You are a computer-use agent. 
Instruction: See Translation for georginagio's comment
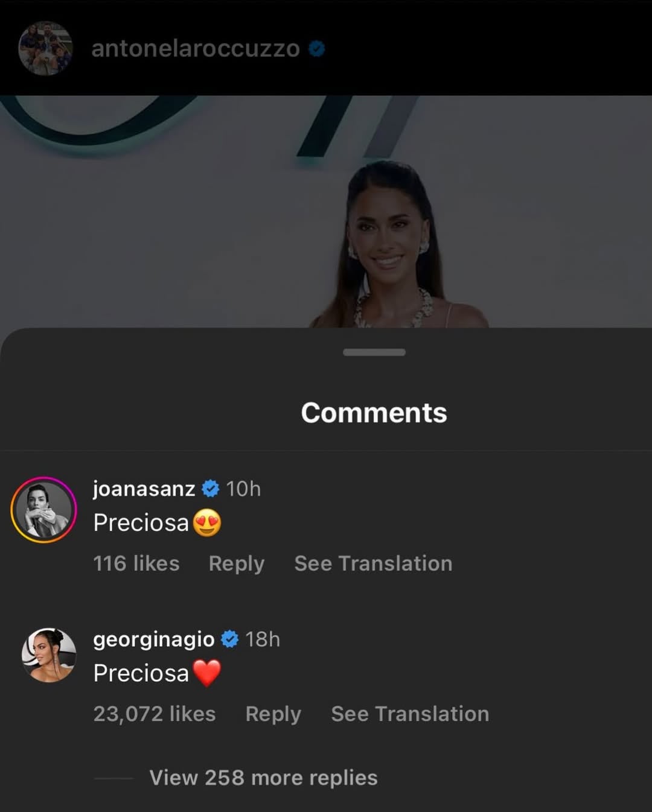(x=409, y=714)
